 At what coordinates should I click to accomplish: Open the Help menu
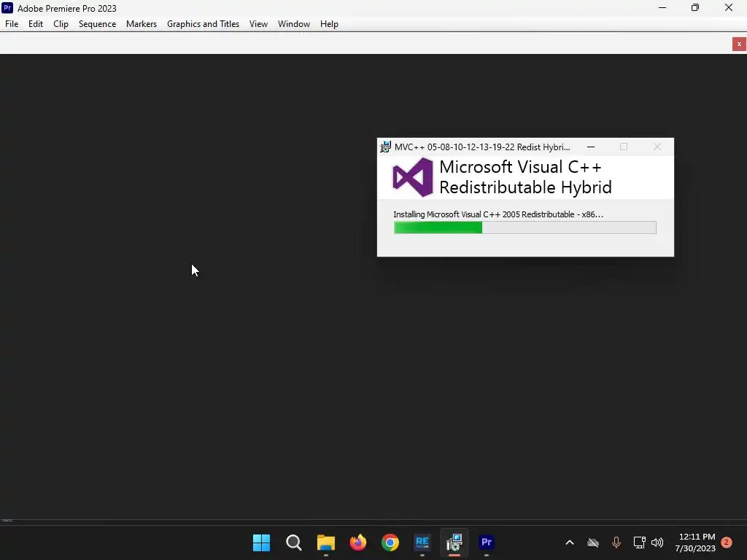click(329, 24)
